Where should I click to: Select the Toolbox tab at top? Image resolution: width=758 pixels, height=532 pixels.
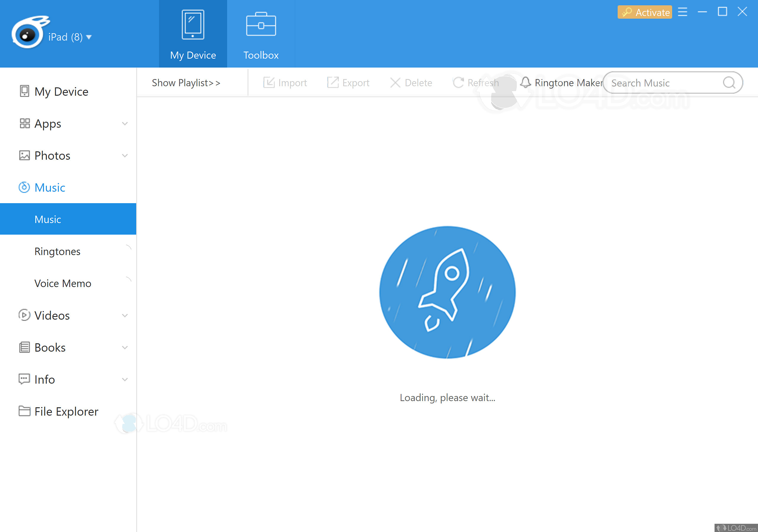click(x=260, y=35)
